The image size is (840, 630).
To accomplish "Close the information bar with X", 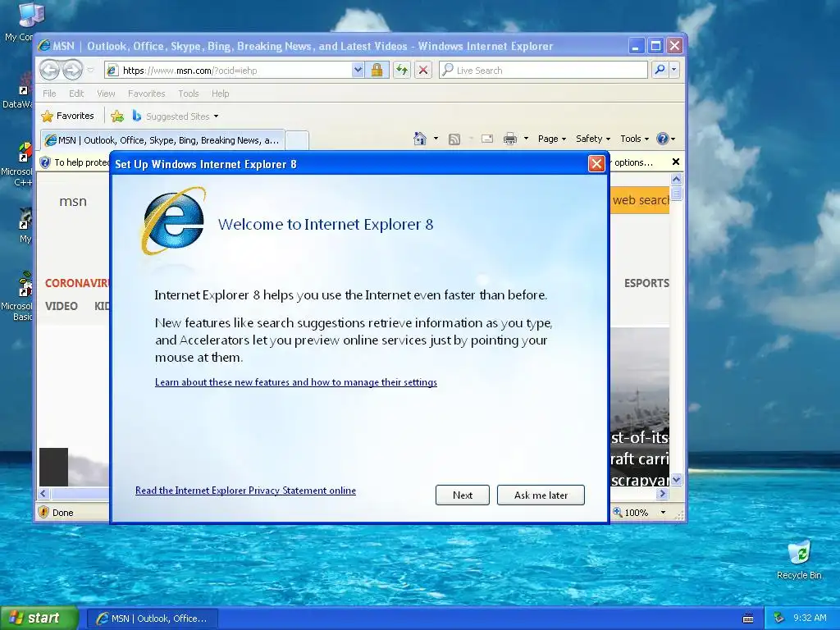I will 676,162.
